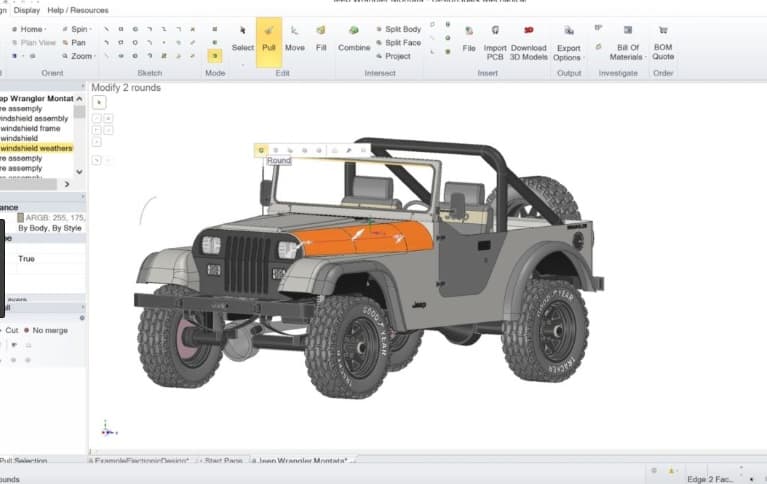Viewport: 767px width, 484px height.
Task: Click the ARGB appearance color swatch
Action: 22,218
